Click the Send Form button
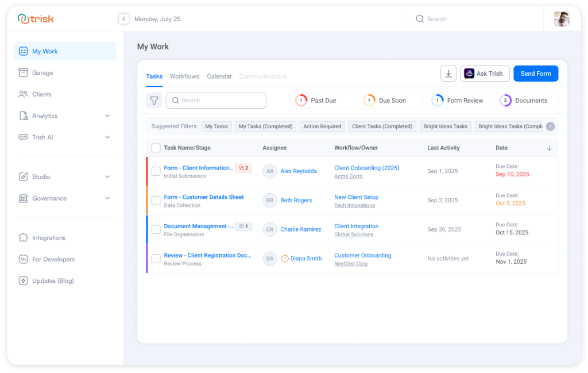The height and width of the screenshot is (373, 588). tap(535, 74)
